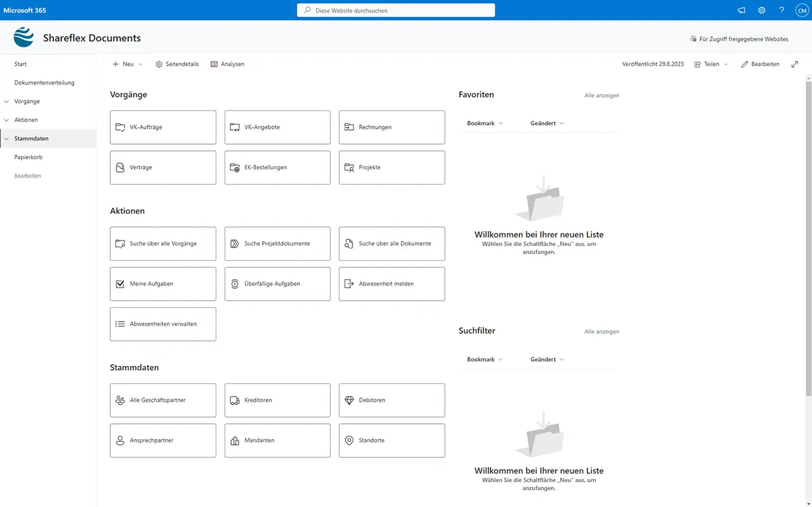This screenshot has width=812, height=507.
Task: Open the Überfällige Aufgaben tile
Action: pos(277,284)
